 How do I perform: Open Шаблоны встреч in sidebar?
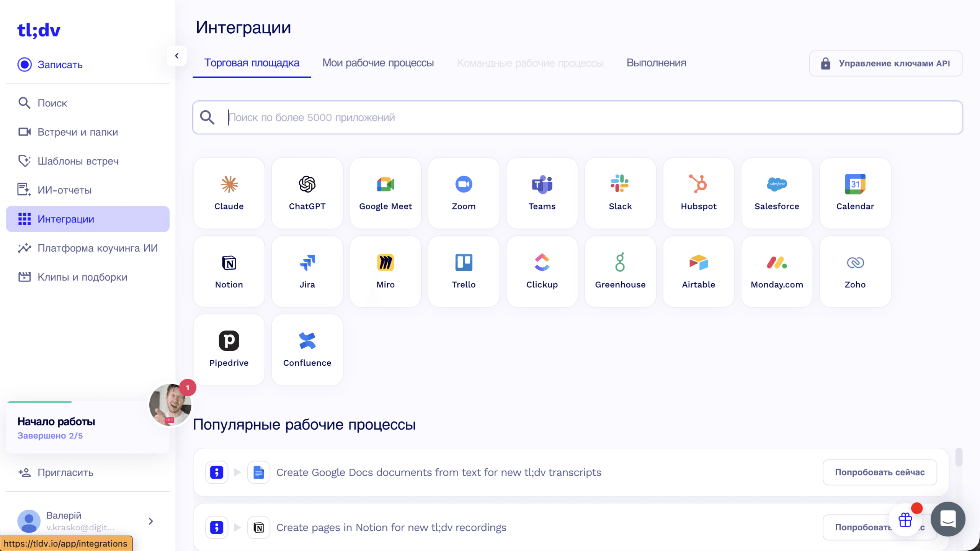88,161
